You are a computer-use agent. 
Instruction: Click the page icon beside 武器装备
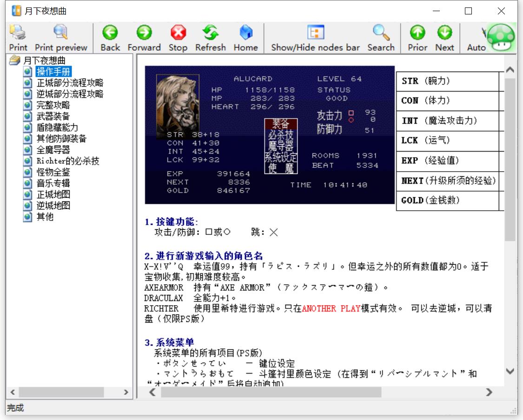click(x=28, y=116)
